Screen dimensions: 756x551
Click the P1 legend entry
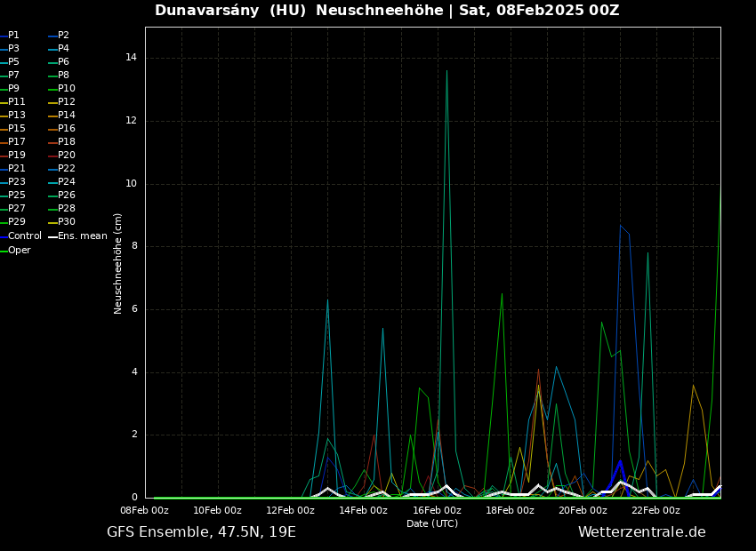tap(13, 36)
